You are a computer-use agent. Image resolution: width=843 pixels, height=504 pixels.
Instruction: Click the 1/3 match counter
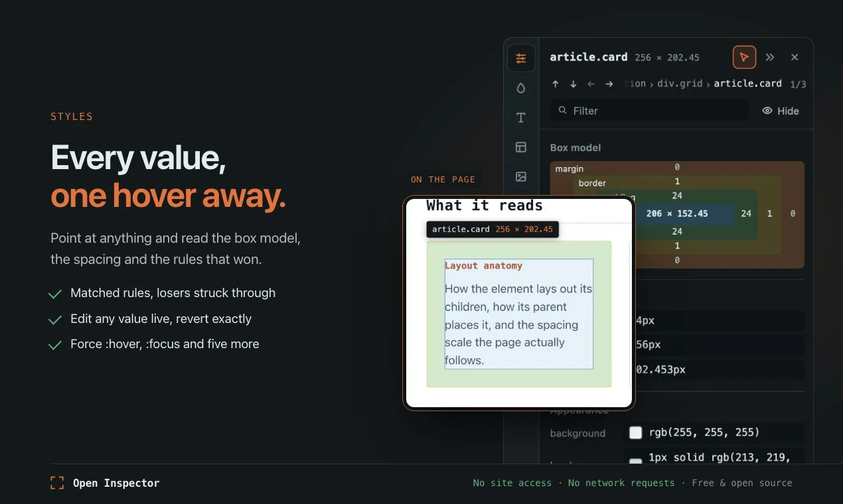798,84
